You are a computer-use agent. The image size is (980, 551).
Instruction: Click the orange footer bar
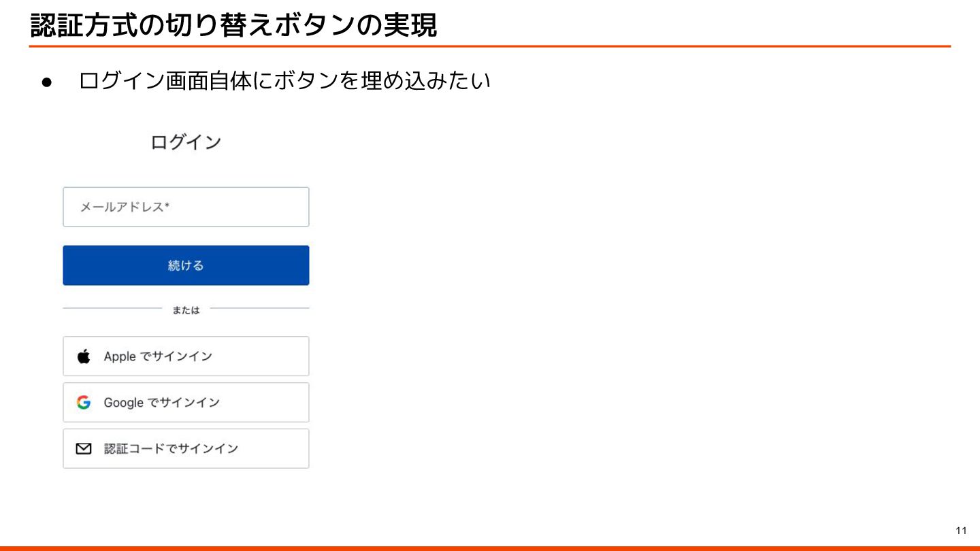coord(490,548)
